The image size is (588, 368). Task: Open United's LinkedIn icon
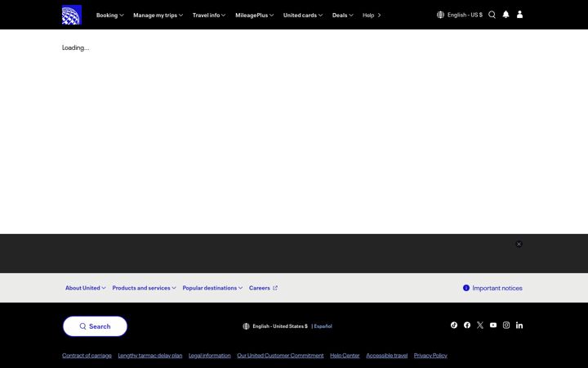pyautogui.click(x=519, y=325)
